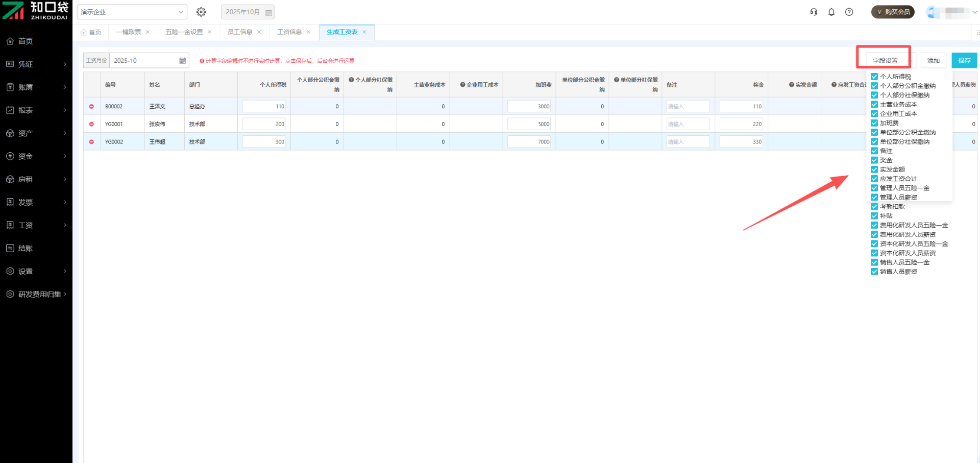Switch to the 五险一金设置 tab

click(x=184, y=32)
